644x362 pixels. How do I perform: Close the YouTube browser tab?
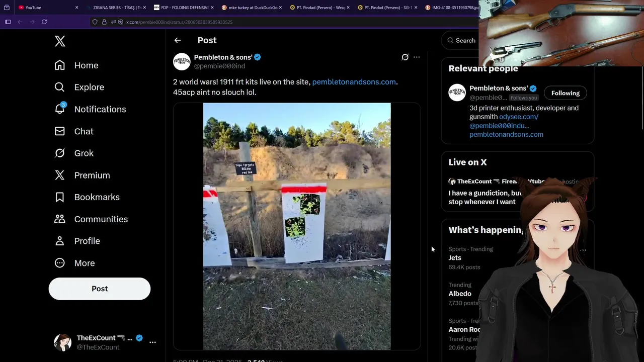point(76,8)
